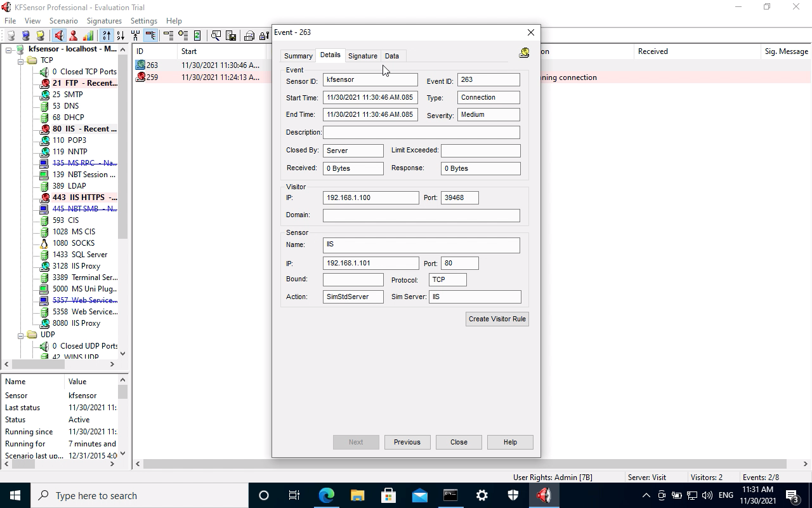The height and width of the screenshot is (508, 812).
Task: Click the floppy disk export icon in toolbar
Action: click(x=231, y=36)
